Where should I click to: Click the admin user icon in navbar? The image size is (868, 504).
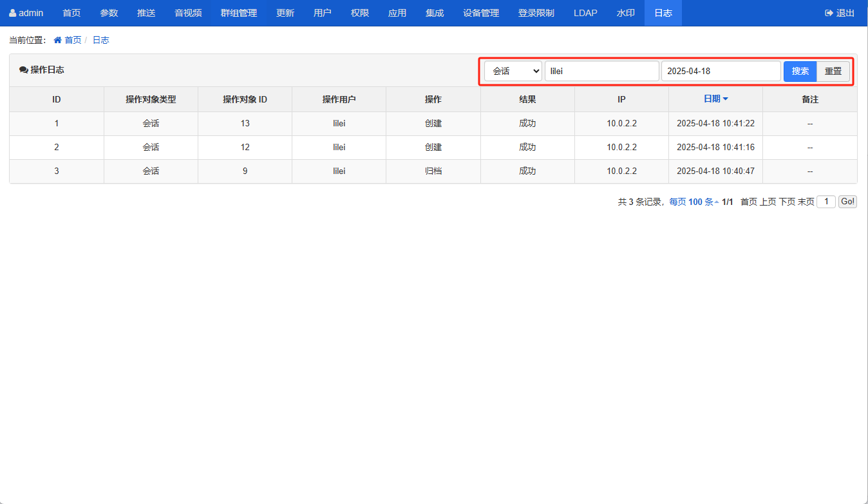[12, 13]
